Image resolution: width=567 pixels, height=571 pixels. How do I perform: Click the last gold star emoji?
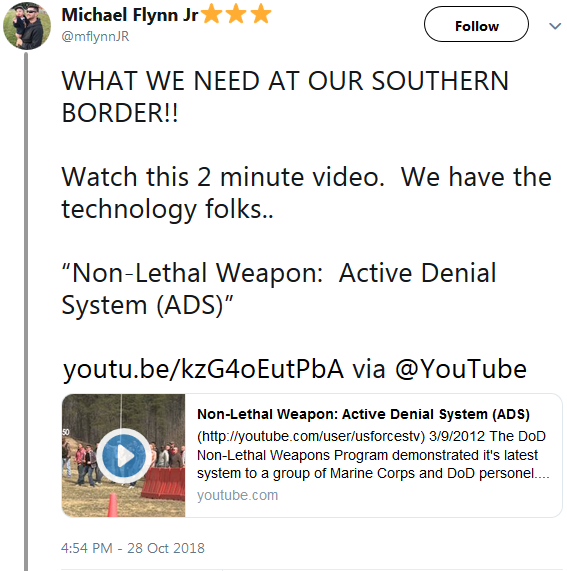pos(261,15)
